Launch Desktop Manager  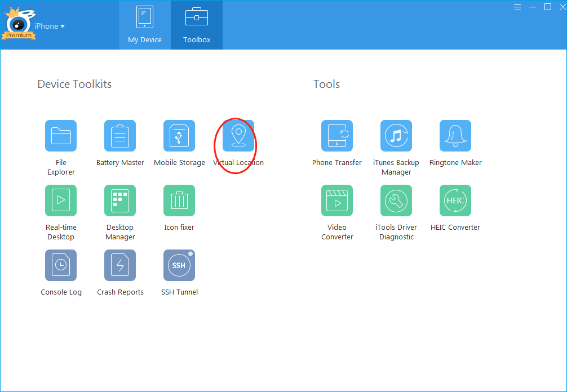pyautogui.click(x=120, y=201)
